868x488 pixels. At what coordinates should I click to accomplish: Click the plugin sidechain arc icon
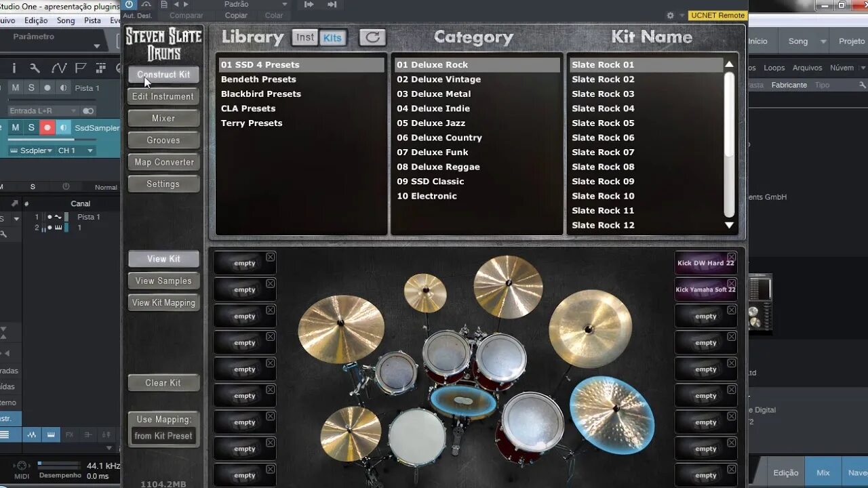(145, 4)
